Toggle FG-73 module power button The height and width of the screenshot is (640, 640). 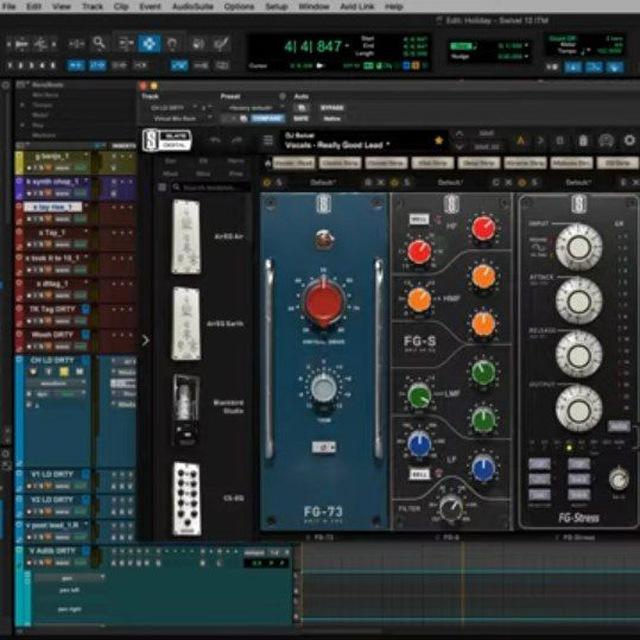(267, 182)
